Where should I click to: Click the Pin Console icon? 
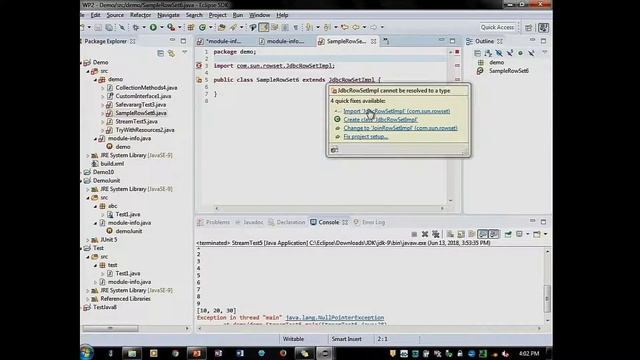[508, 234]
